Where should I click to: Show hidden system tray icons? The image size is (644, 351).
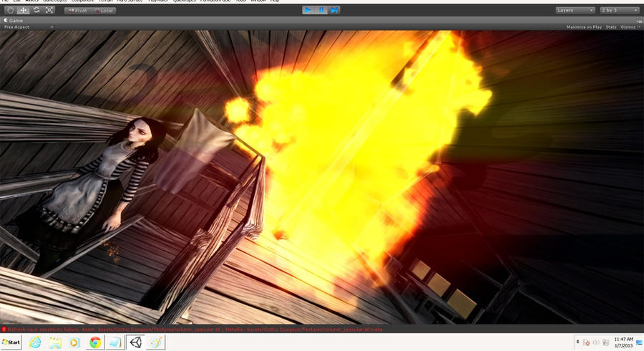(577, 342)
